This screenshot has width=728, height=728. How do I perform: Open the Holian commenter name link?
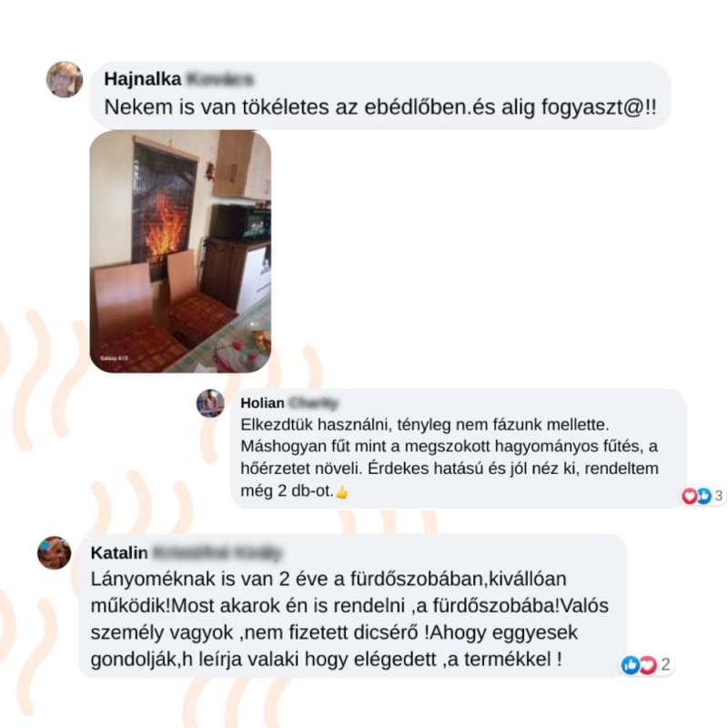tap(262, 403)
